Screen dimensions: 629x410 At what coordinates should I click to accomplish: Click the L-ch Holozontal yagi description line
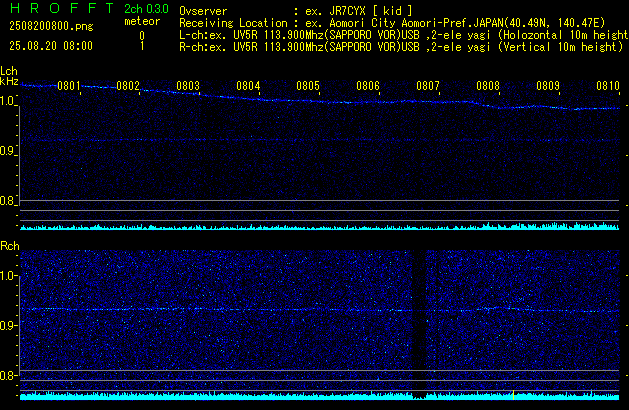pos(404,35)
